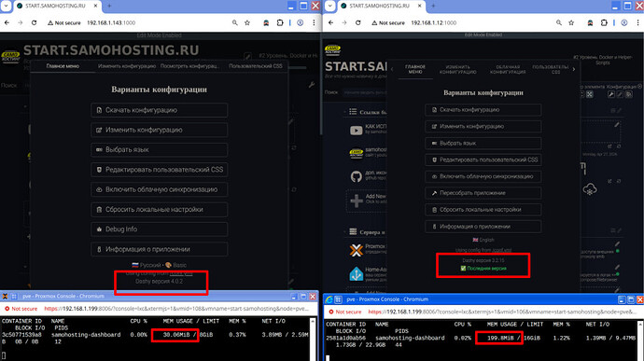Open tab search dropdown in right browser

coord(329,6)
